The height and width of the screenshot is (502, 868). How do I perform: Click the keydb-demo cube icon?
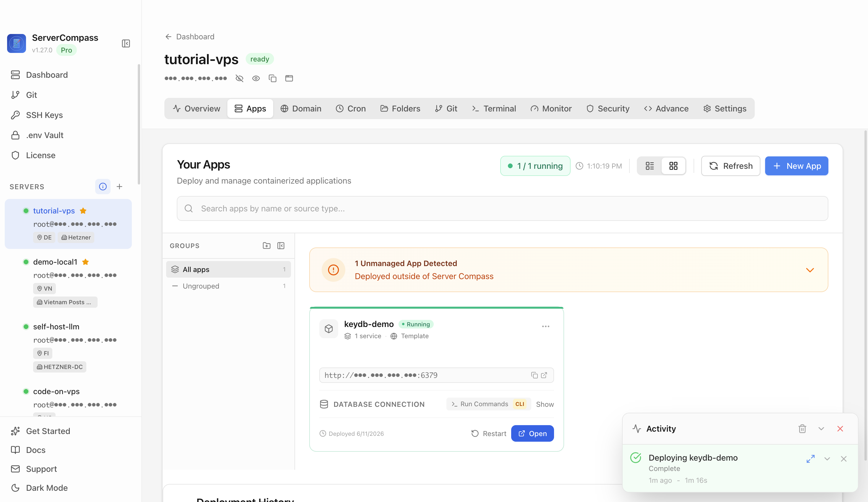pyautogui.click(x=328, y=329)
